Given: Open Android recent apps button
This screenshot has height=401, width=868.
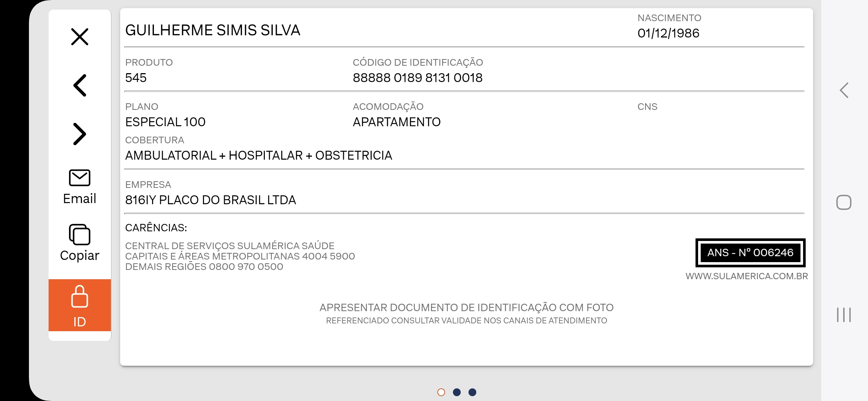Looking at the screenshot, I should [844, 315].
